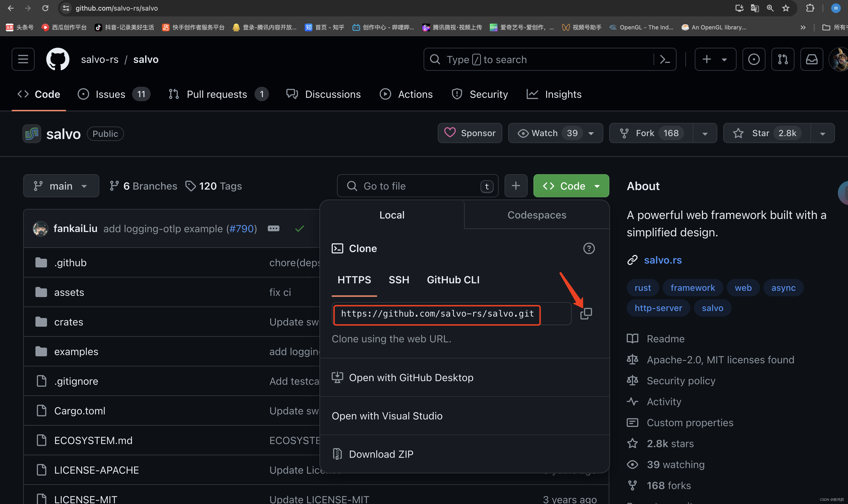
Task: Open the GitHub hamburger navigation menu
Action: [23, 60]
